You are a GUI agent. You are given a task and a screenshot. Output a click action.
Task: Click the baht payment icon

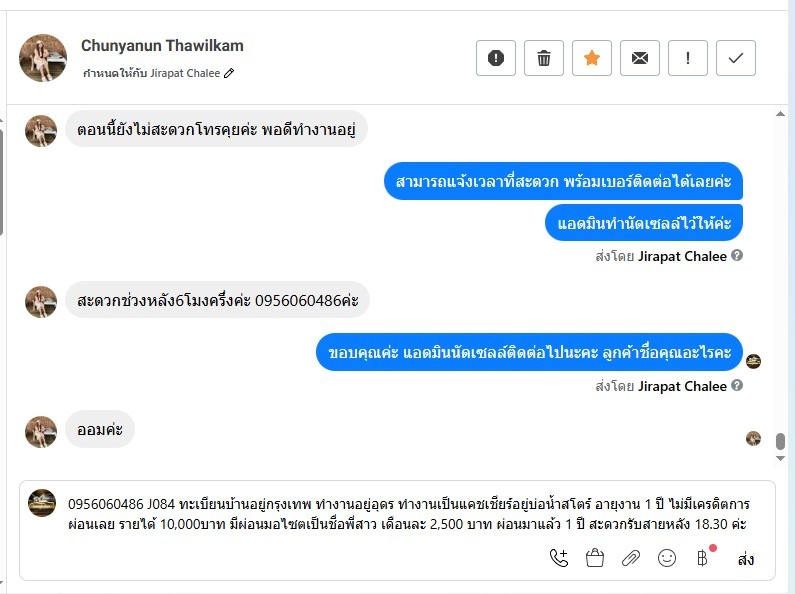pyautogui.click(x=702, y=558)
